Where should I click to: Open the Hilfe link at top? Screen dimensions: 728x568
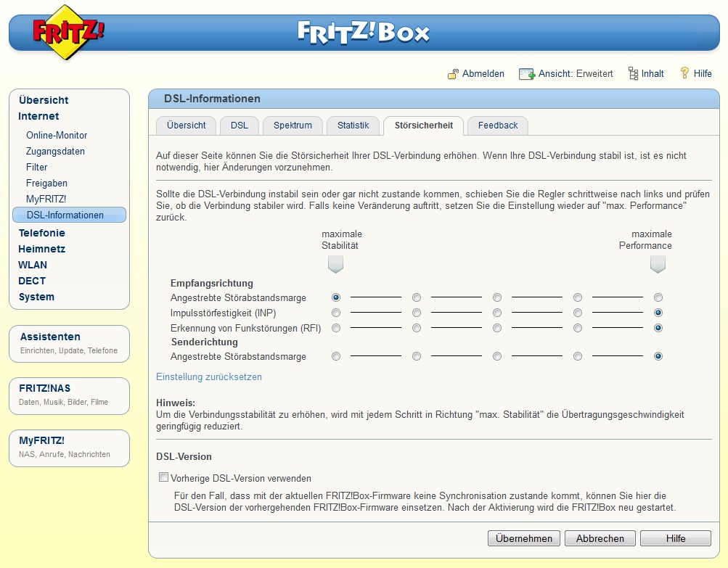(x=703, y=73)
